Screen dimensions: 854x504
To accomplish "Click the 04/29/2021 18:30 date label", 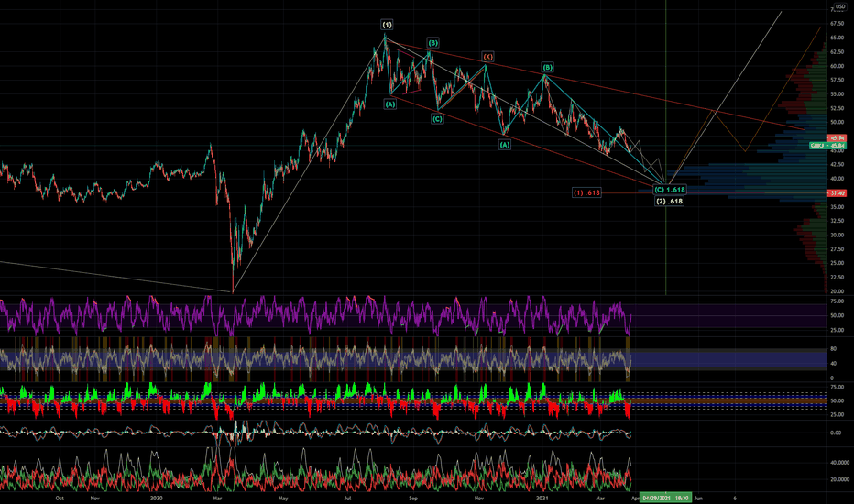I will click(665, 498).
